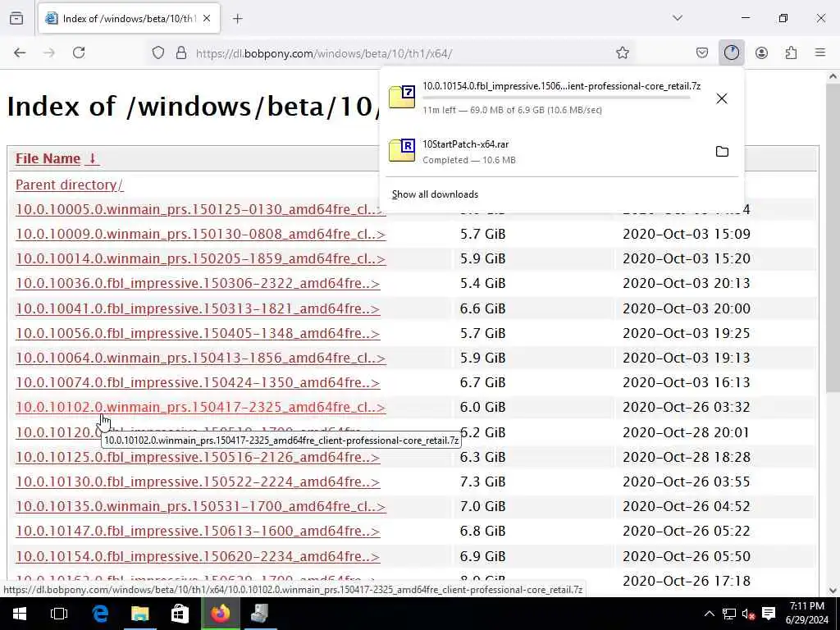Reload the current page
840x630 pixels.
pos(79,52)
